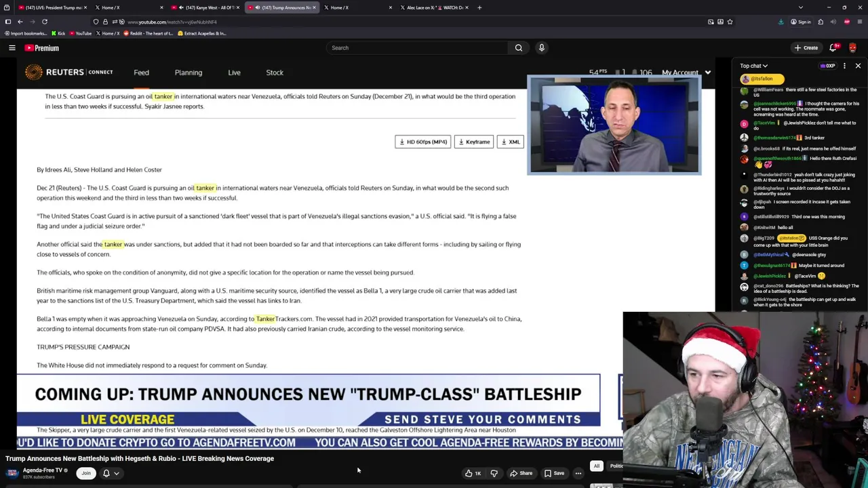Open the YouTube account avatar menu

[x=852, y=47]
